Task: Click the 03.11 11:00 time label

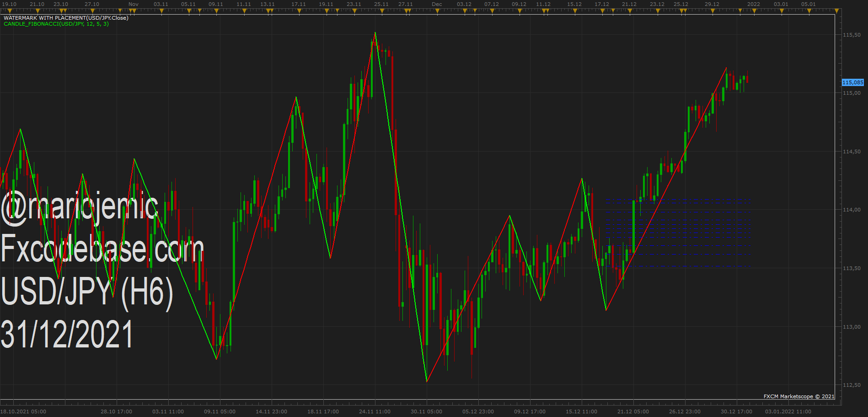Action: point(168,412)
